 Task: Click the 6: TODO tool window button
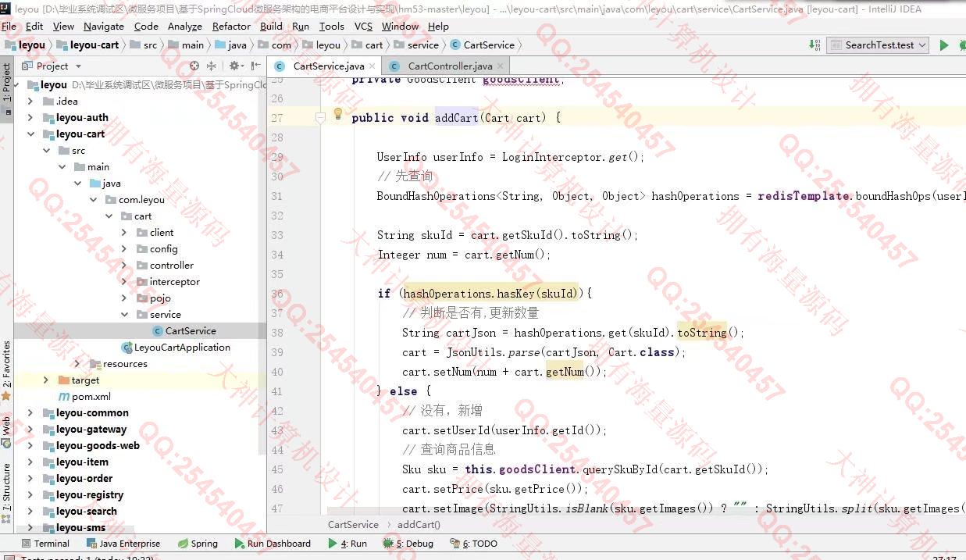click(x=479, y=544)
